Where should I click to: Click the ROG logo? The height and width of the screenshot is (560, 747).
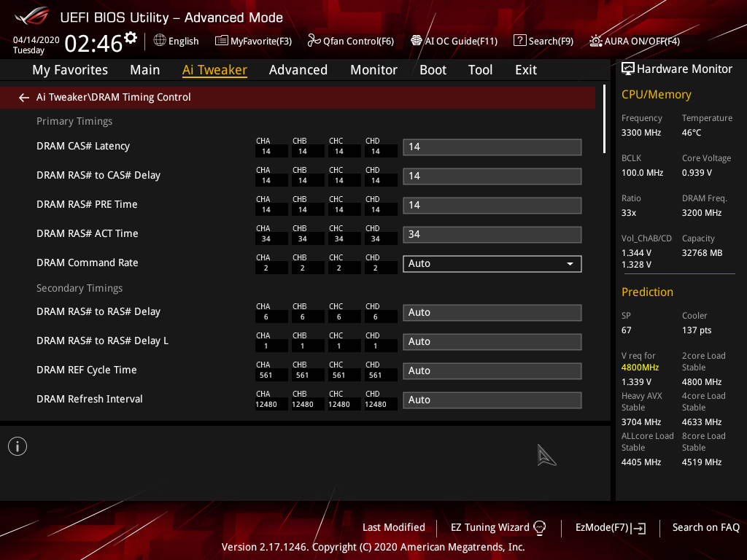click(32, 16)
